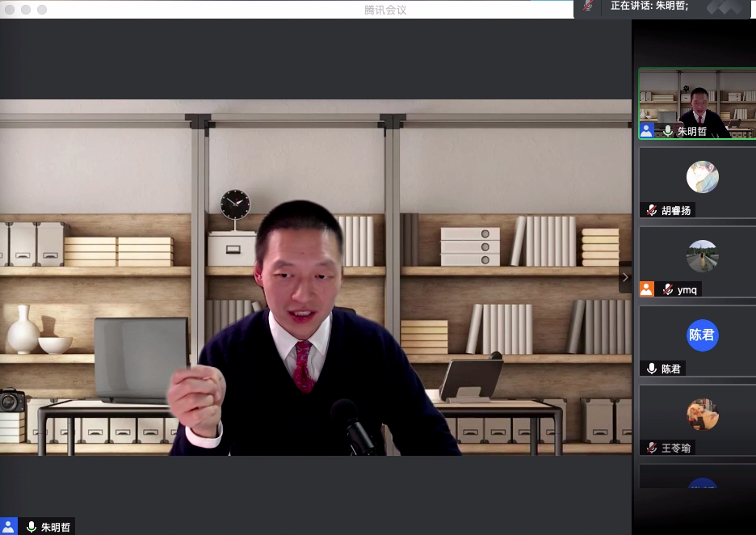Click the orange user icon next to ymq
The height and width of the screenshot is (535, 756).
coord(646,289)
